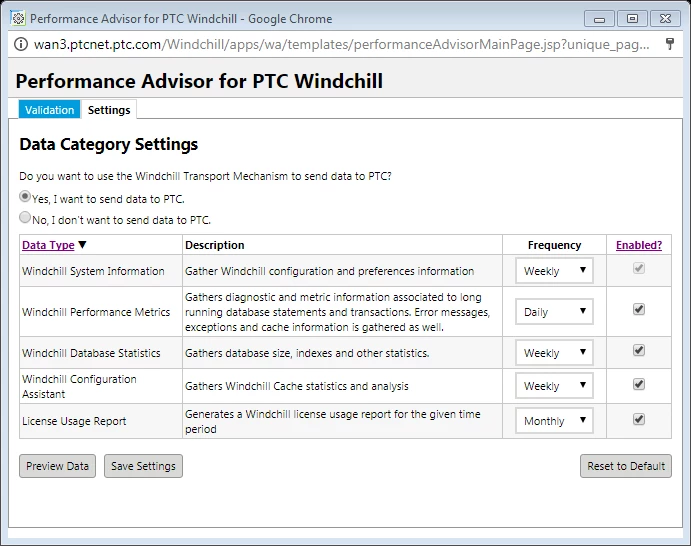
Task: Select 'No, I don't want to send data' radio
Action: click(x=25, y=217)
